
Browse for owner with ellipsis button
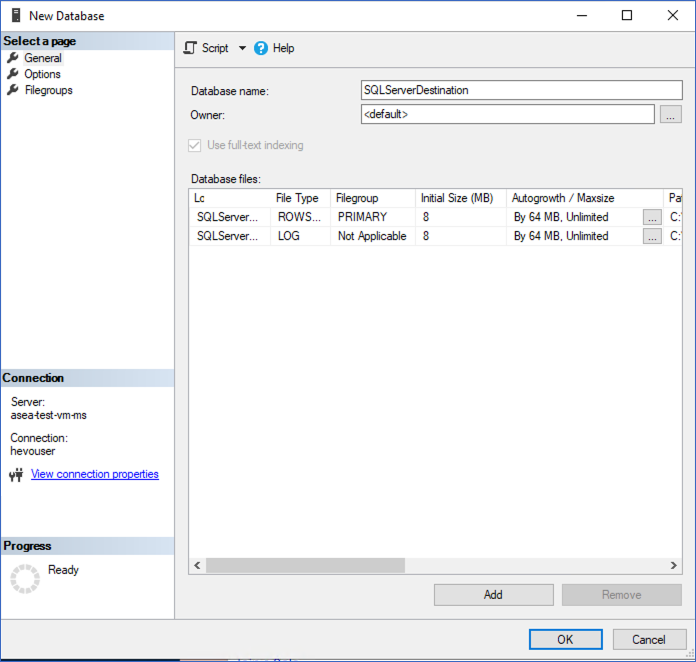pyautogui.click(x=670, y=114)
